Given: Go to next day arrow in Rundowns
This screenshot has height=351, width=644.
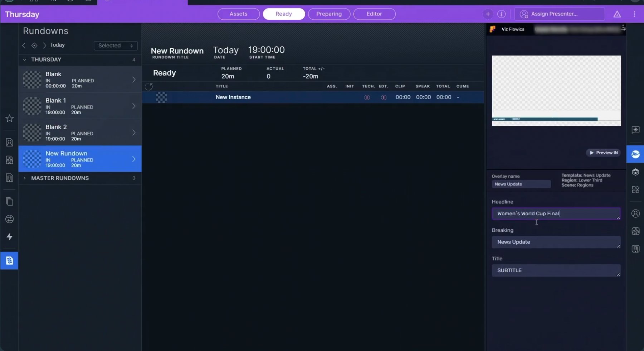Looking at the screenshot, I should (x=44, y=45).
